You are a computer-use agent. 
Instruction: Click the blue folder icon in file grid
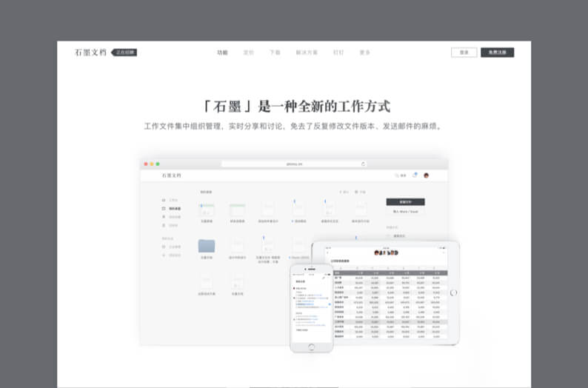[x=207, y=246]
